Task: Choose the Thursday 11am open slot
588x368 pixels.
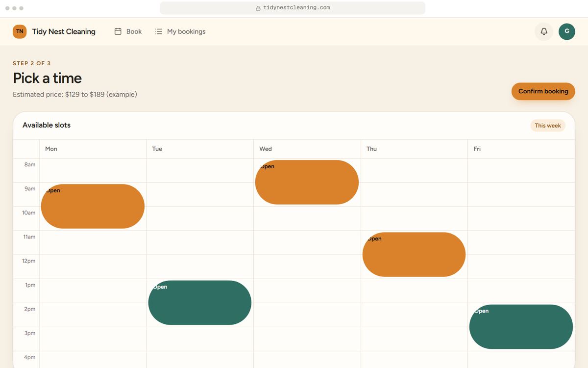Action: 414,254
